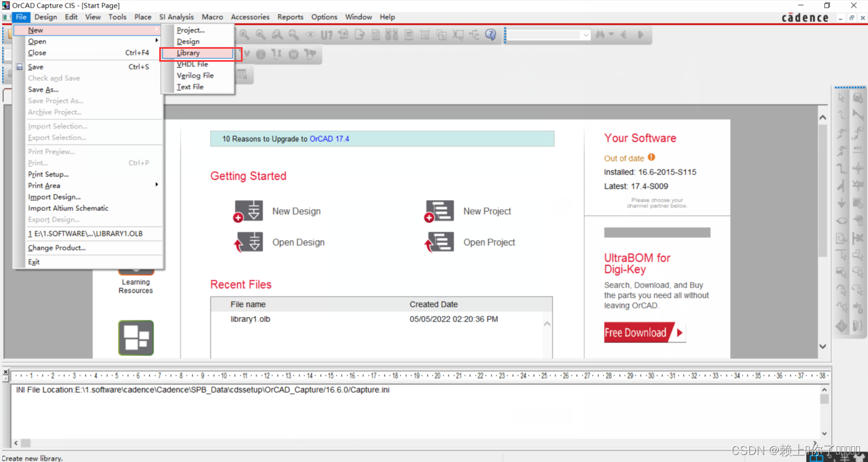This screenshot has width=868, height=462.
Task: Click the red Free Download button
Action: pyautogui.click(x=645, y=333)
